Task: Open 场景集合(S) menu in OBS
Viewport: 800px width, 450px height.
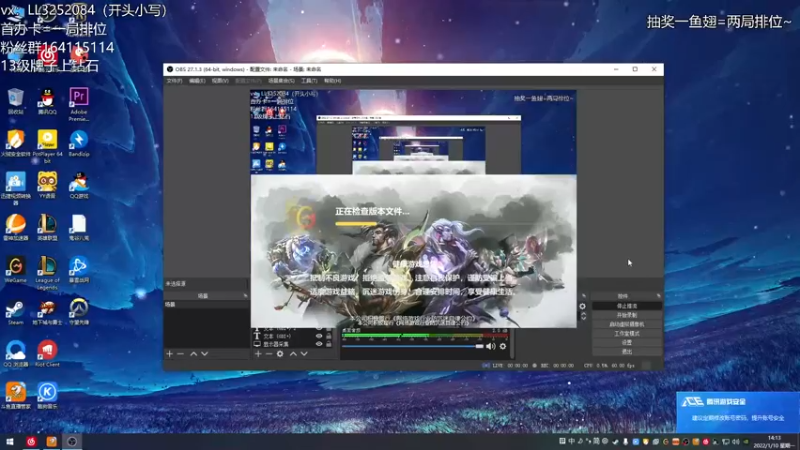Action: tap(281, 81)
